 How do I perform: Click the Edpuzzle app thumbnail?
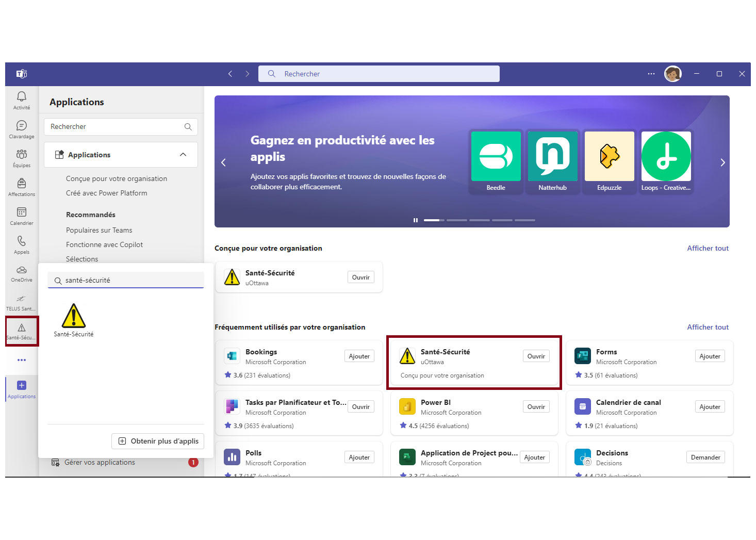click(x=609, y=161)
